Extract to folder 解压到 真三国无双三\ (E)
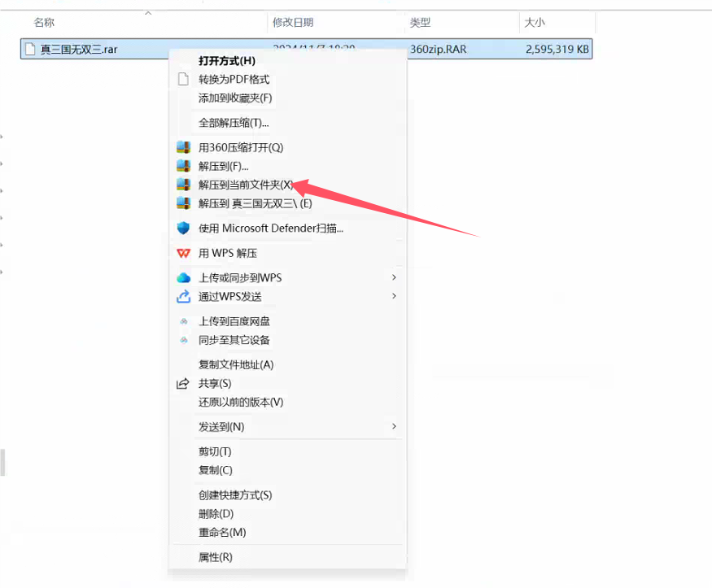This screenshot has height=588, width=712. click(x=256, y=203)
